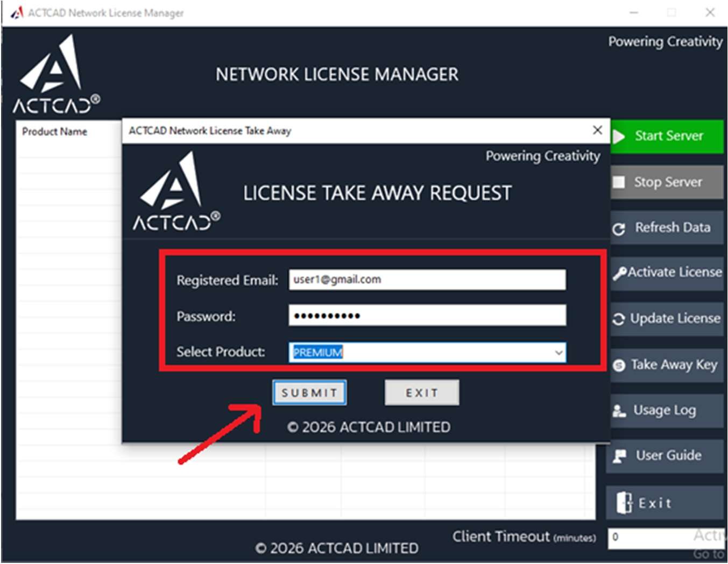The width and height of the screenshot is (728, 564).
Task: Click the Start Server label
Action: (669, 136)
